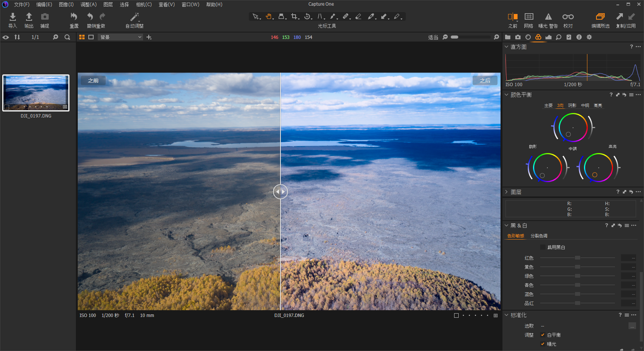Image resolution: width=644 pixels, height=351 pixels.
Task: Click the 蓝色 sensitivity slider
Action: 578,294
